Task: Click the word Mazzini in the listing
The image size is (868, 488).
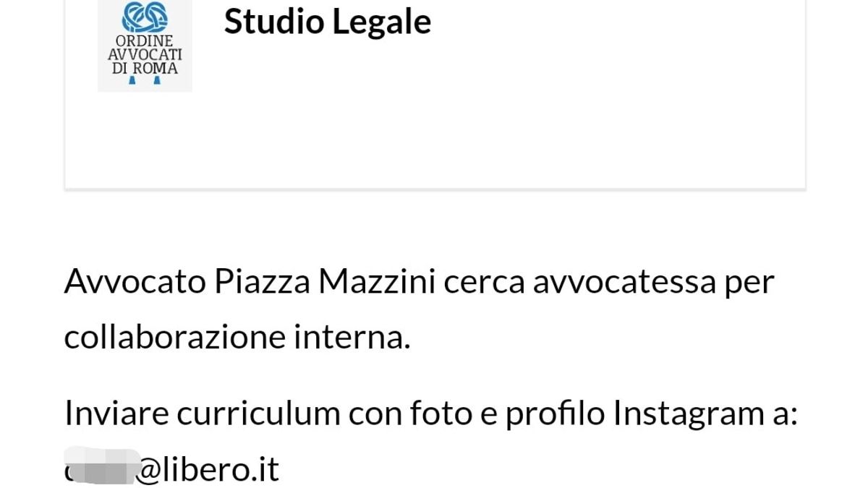Action: (377, 281)
